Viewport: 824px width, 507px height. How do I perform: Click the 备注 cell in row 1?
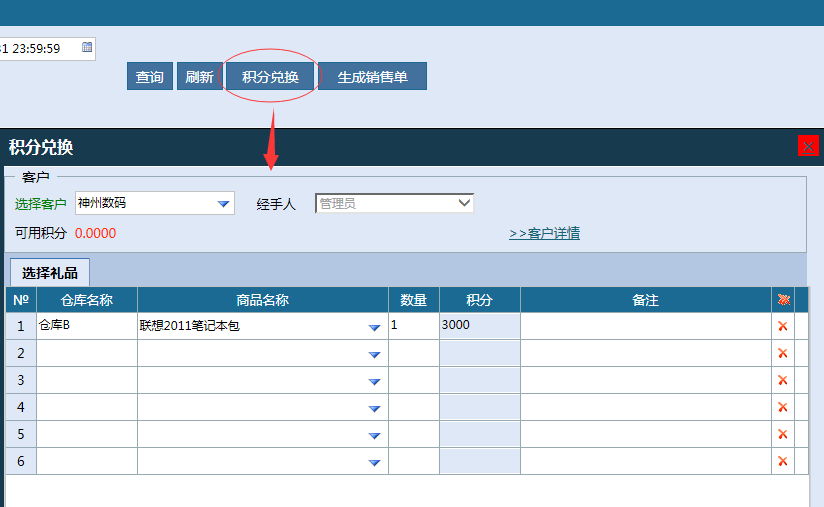tap(645, 326)
